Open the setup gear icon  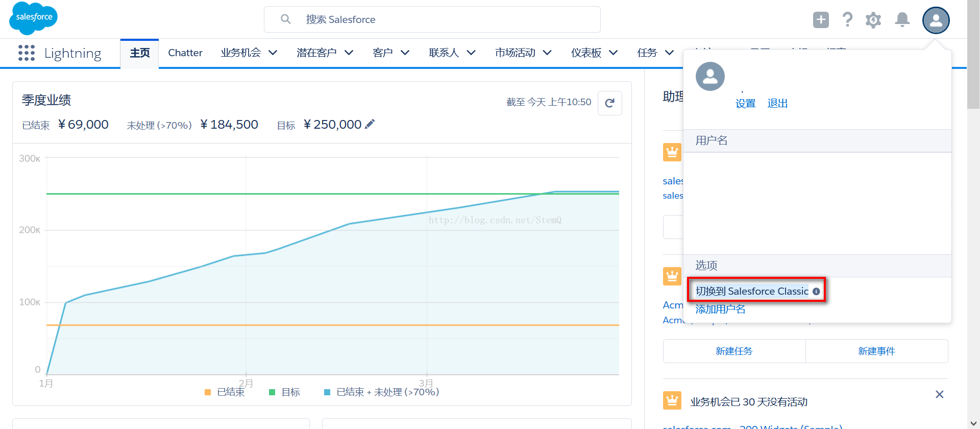(x=873, y=20)
